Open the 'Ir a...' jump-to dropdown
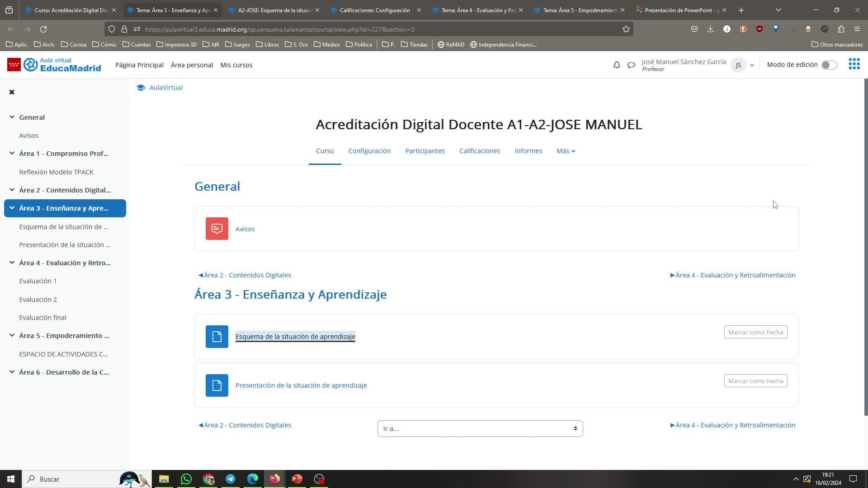Viewport: 868px width, 488px height. (480, 428)
